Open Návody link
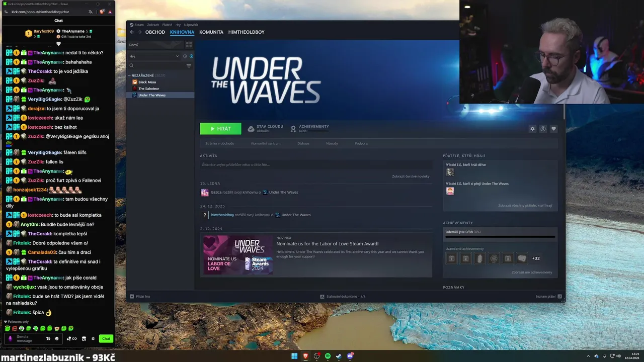644x362 pixels. (x=332, y=143)
